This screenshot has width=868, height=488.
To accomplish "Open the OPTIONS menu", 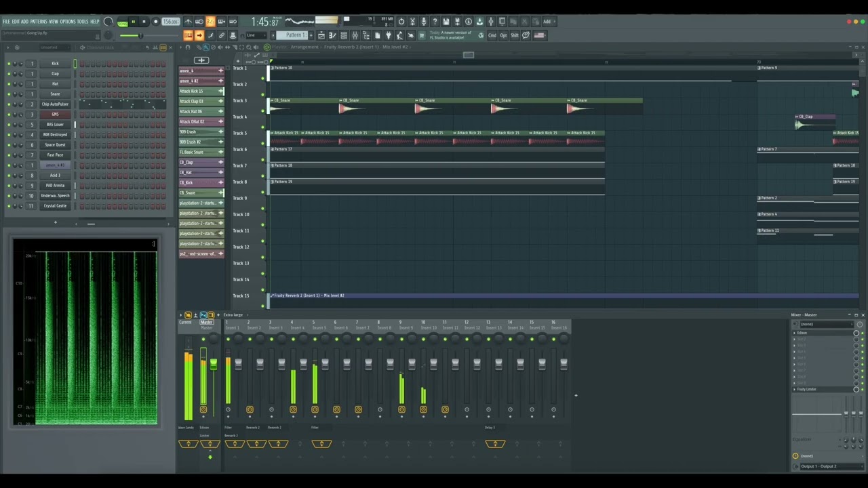I will tap(68, 21).
